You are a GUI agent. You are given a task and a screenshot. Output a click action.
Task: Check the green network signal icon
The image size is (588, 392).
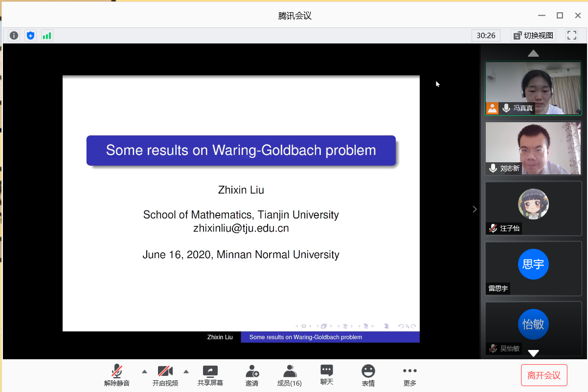pos(47,35)
